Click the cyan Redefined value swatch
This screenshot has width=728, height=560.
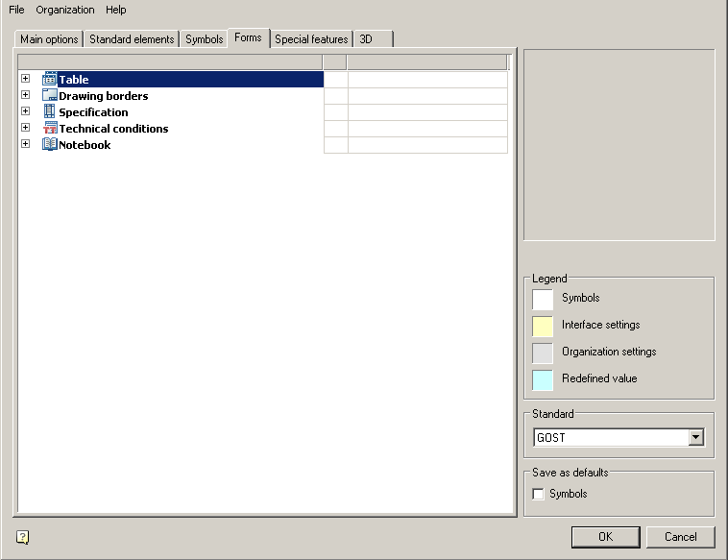[x=543, y=379]
